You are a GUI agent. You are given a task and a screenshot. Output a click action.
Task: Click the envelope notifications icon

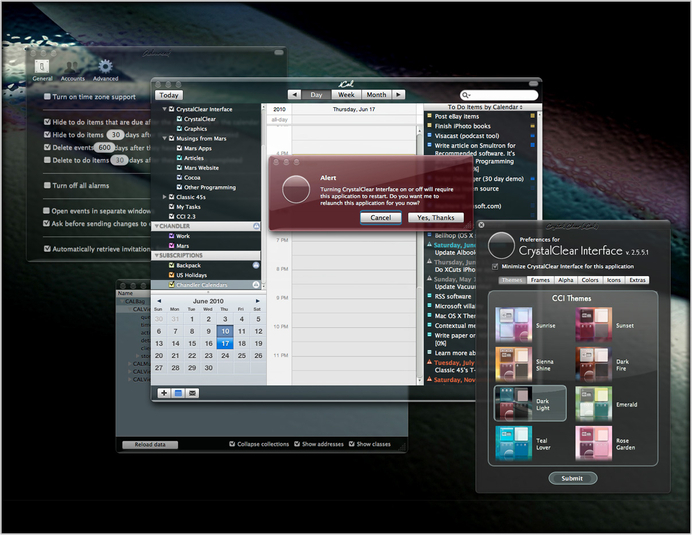(x=192, y=393)
